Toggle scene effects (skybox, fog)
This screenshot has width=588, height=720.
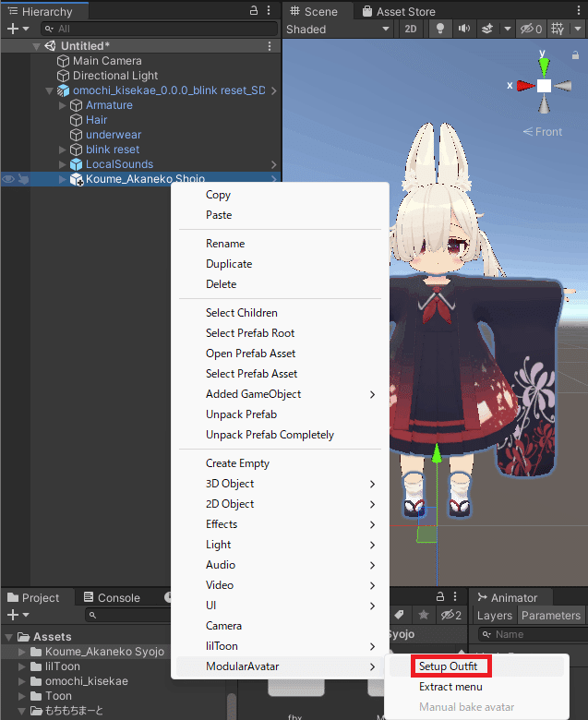(x=487, y=29)
